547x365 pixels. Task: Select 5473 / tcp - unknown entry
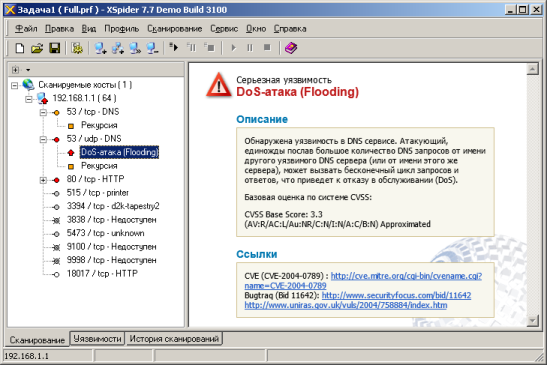click(x=105, y=233)
